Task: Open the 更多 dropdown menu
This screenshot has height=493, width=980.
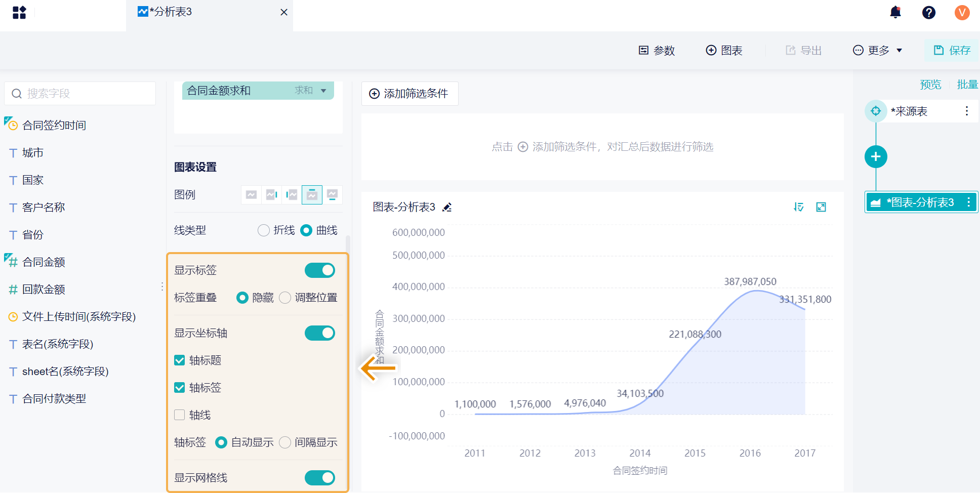Action: tap(878, 50)
